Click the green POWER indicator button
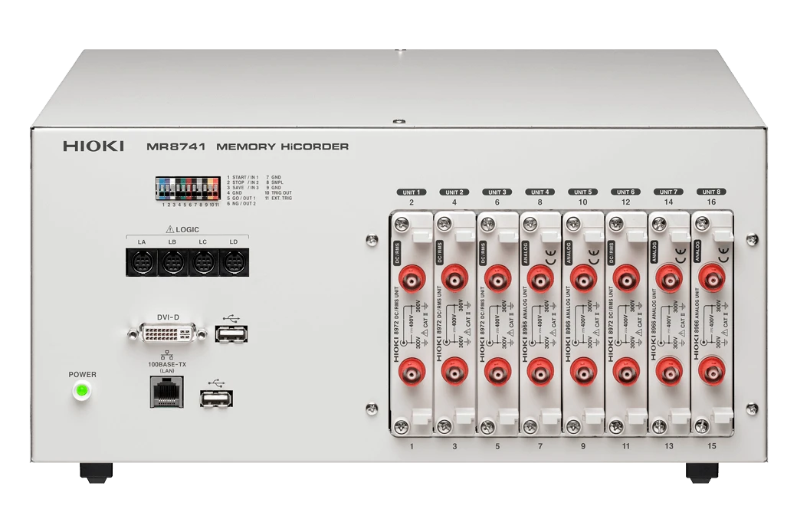The image size is (797, 532). (x=81, y=391)
